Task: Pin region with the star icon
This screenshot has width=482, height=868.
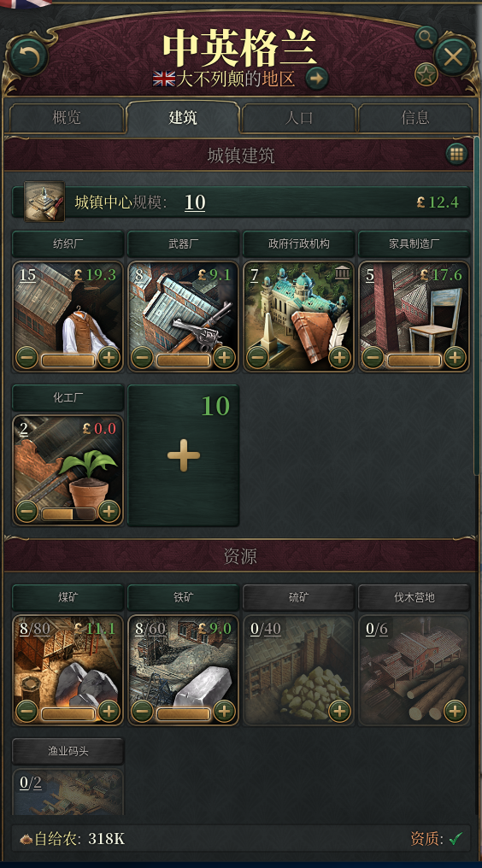Action: pos(426,74)
